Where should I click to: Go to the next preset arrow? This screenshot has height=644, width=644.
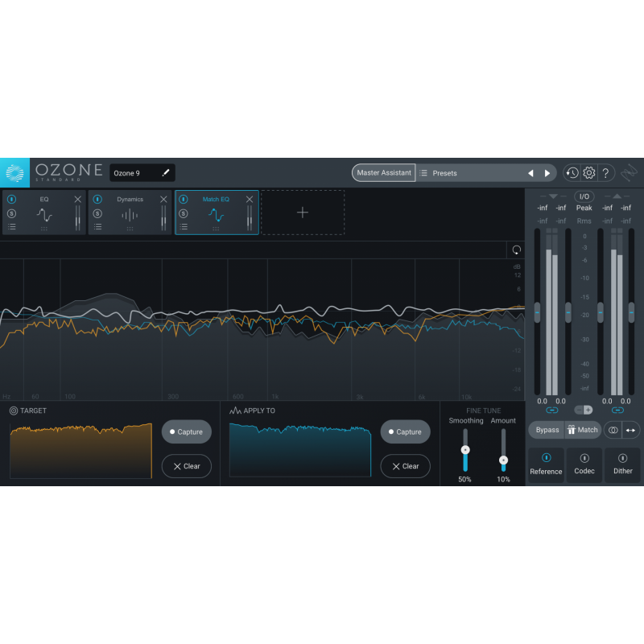point(547,173)
